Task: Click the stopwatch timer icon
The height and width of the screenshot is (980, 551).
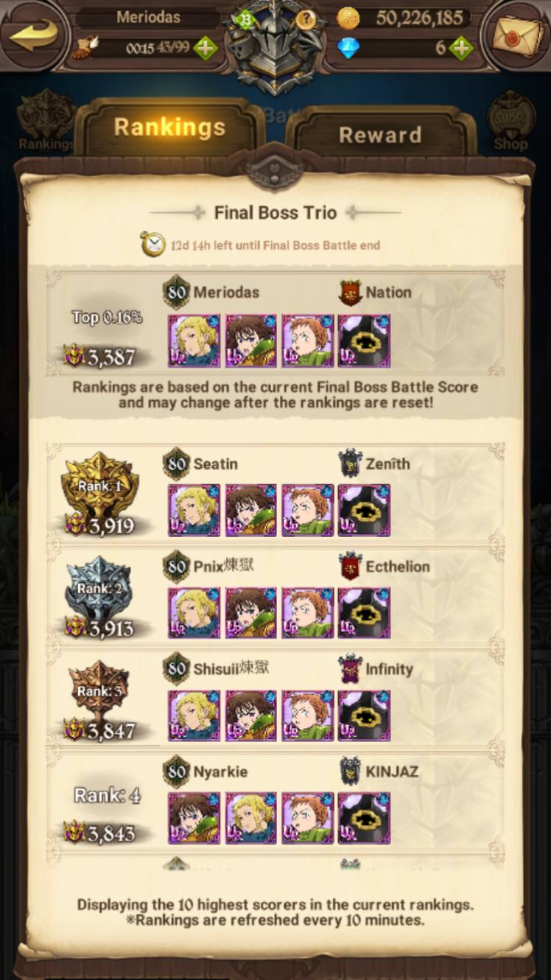Action: pos(153,244)
